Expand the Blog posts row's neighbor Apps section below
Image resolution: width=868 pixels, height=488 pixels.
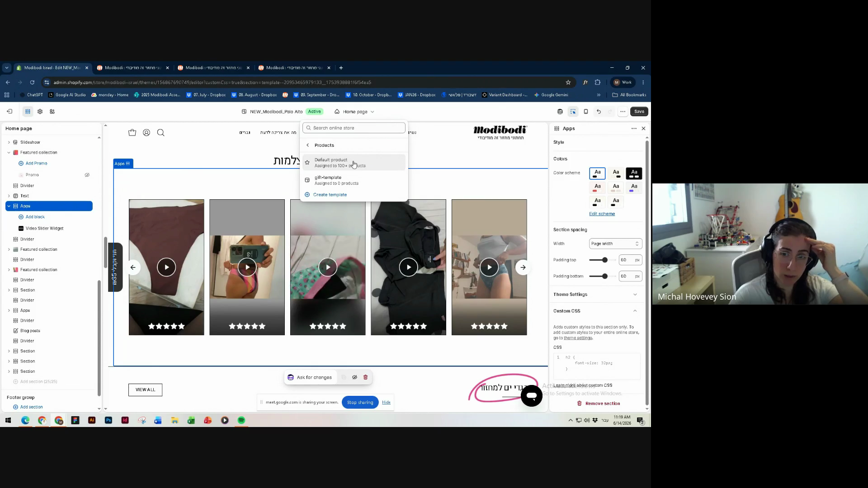click(x=9, y=310)
